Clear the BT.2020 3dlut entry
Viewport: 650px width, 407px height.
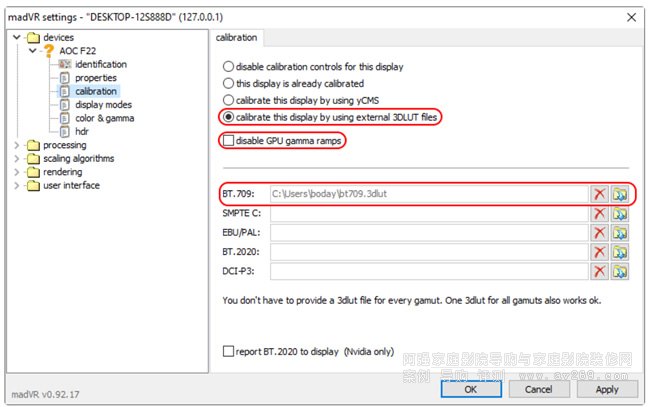(600, 252)
